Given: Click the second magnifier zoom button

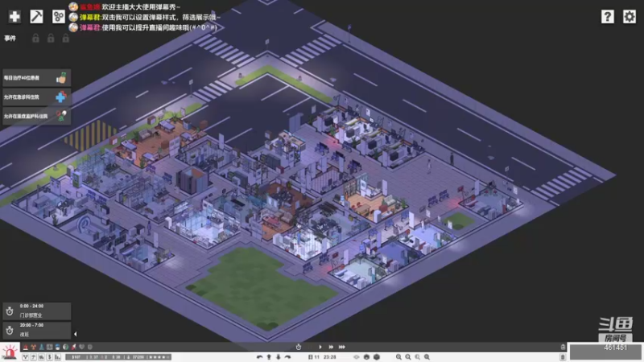Looking at the screenshot, I should click(x=408, y=357).
